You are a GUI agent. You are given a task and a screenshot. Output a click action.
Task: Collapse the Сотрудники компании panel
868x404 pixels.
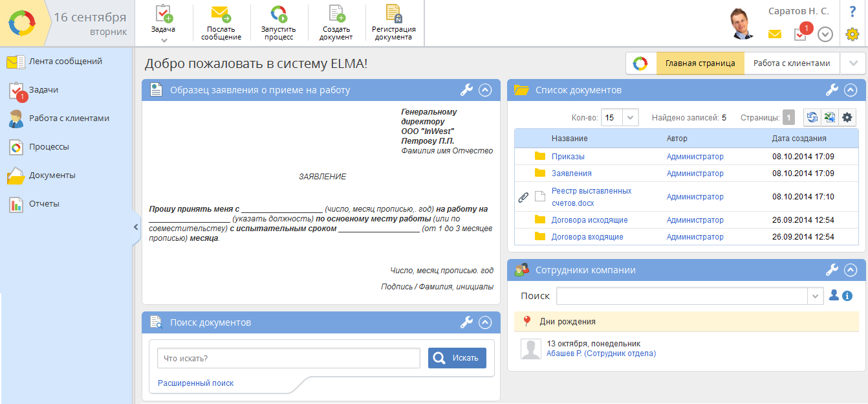coord(851,270)
